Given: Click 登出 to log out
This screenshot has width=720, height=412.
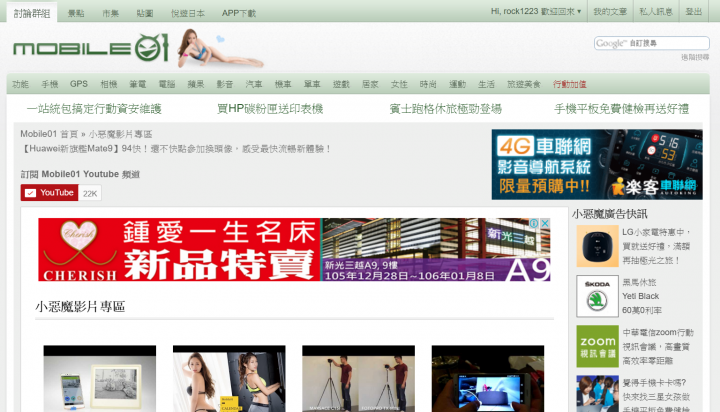Looking at the screenshot, I should click(693, 11).
